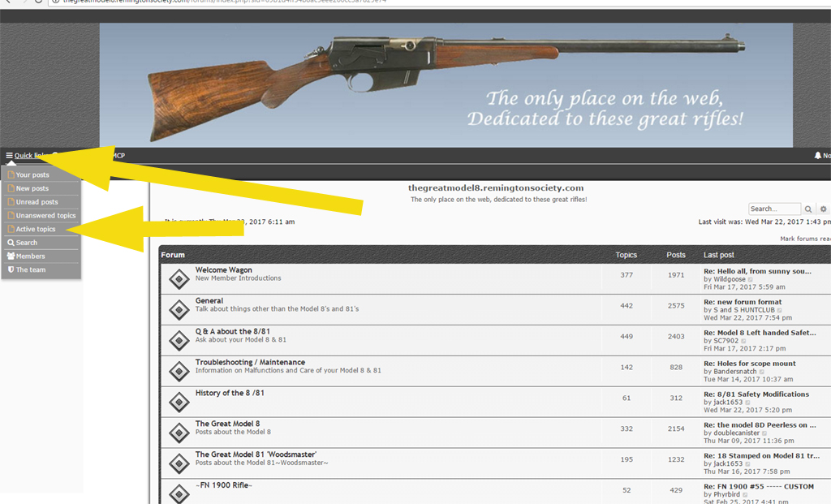This screenshot has height=504, width=831.
Task: Open the History of the 8 /81 forum
Action: (230, 393)
